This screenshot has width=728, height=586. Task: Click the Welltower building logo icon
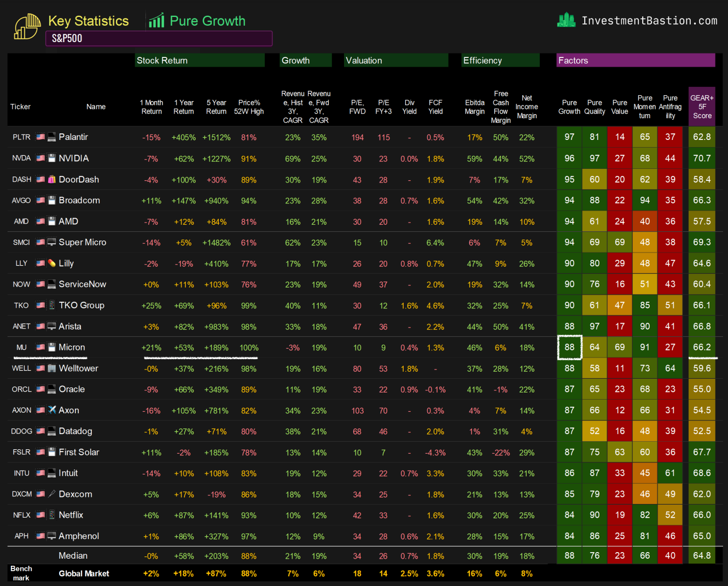[x=52, y=368]
